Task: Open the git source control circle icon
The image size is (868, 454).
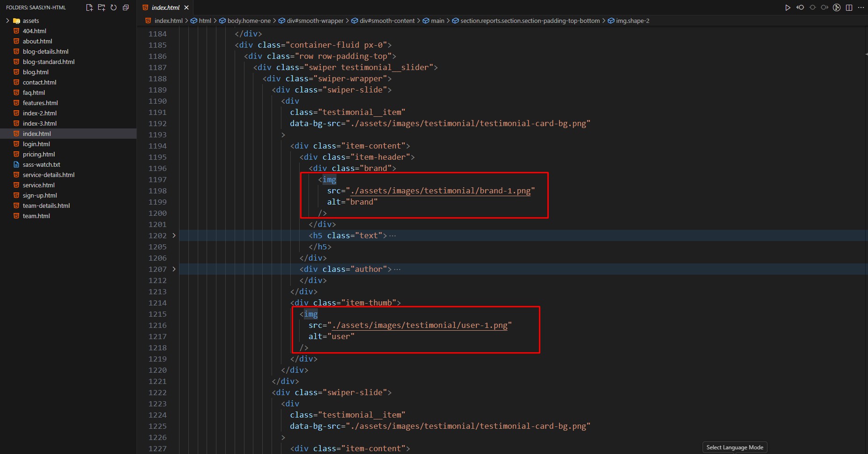Action: 837,7
